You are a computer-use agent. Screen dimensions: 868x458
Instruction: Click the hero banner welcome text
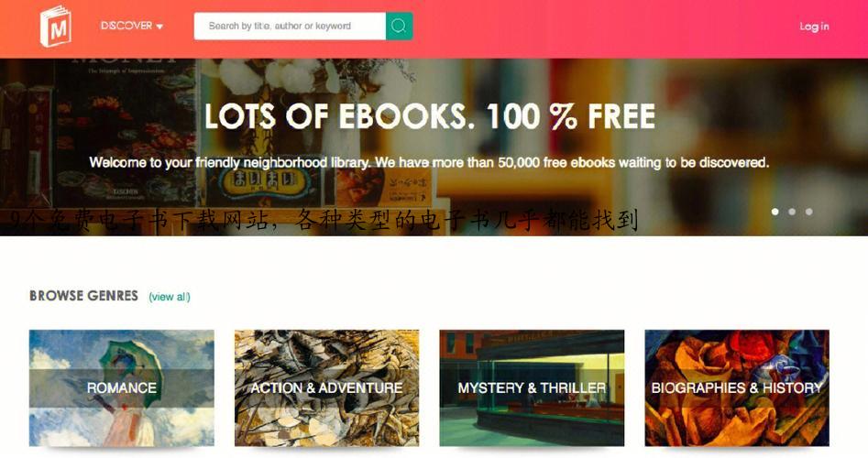click(x=429, y=162)
